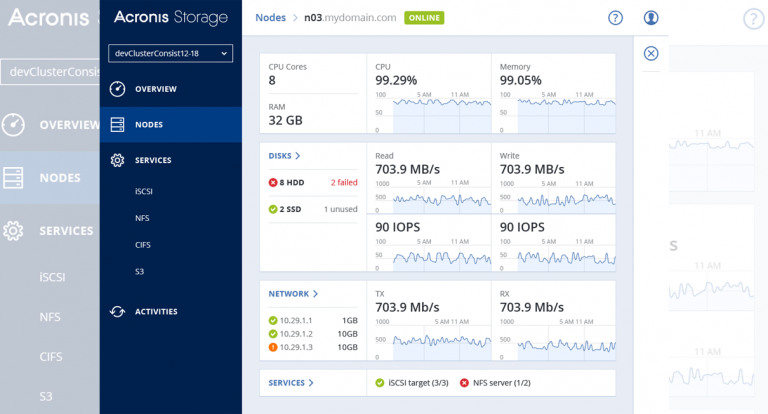Click the CPU Cores value 8

coord(272,80)
